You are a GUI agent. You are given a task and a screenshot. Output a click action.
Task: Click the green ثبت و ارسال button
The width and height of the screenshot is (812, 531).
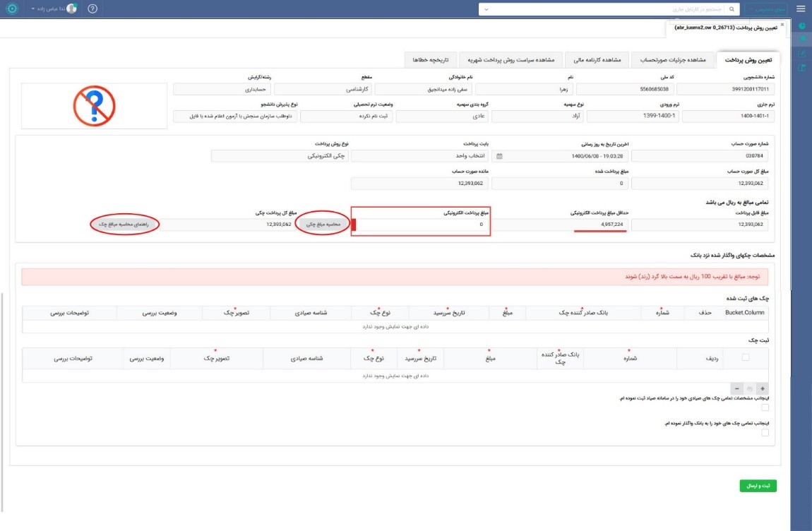click(x=758, y=486)
